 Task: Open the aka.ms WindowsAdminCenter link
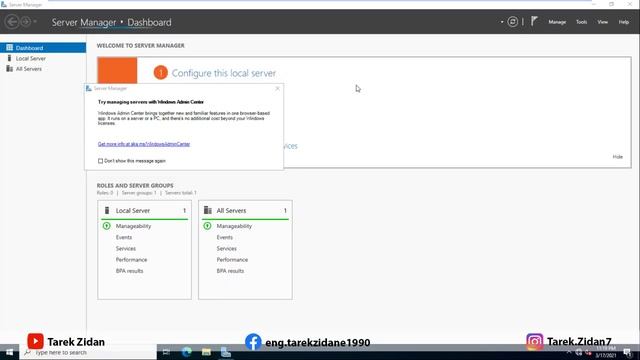pyautogui.click(x=144, y=144)
